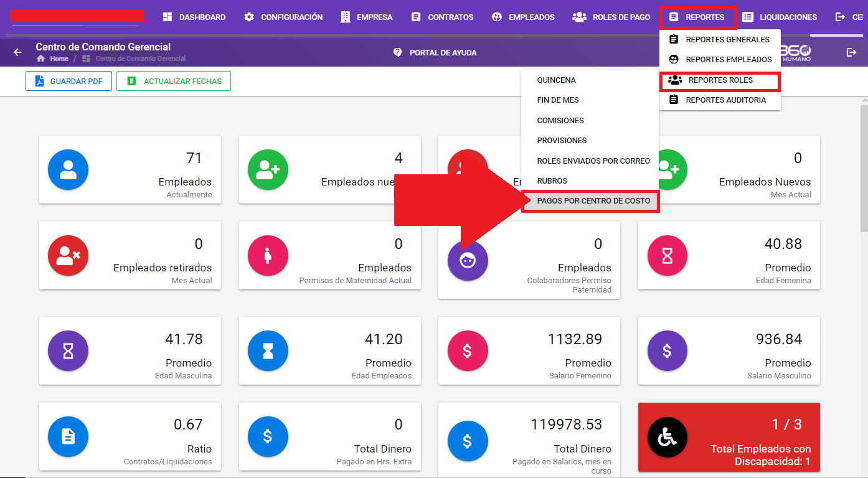
Task: Open the Contratos menu
Action: click(x=443, y=17)
